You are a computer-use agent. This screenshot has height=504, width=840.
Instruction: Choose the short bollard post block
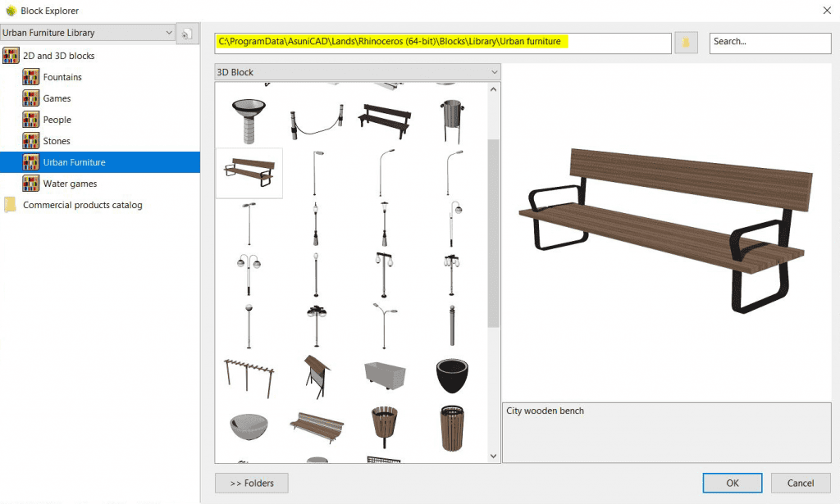452,325
